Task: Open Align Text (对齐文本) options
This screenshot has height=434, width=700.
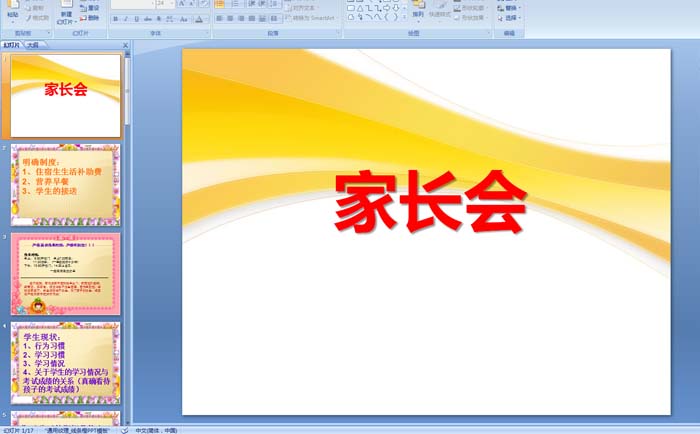Action: pyautogui.click(x=301, y=8)
